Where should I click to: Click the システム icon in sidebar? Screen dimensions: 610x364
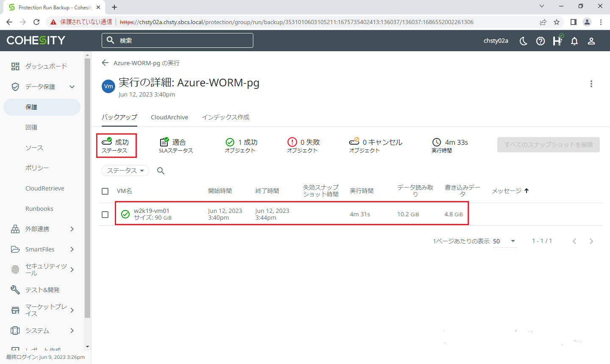point(15,331)
